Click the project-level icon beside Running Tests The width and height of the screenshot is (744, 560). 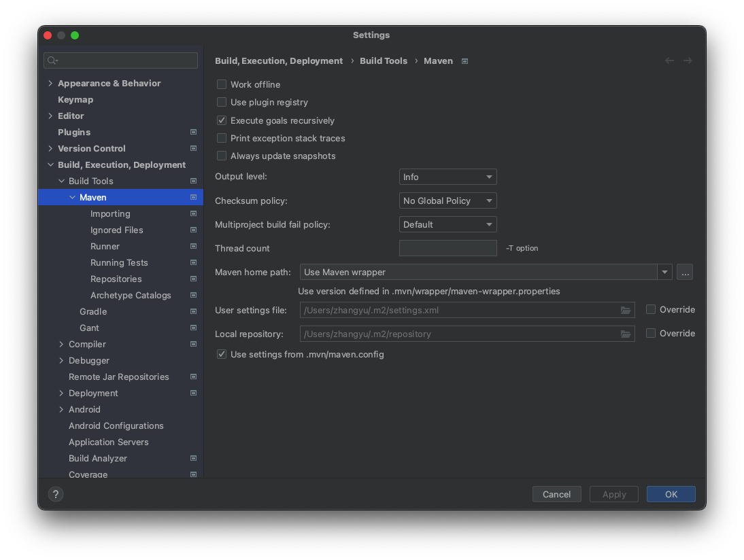tap(193, 262)
